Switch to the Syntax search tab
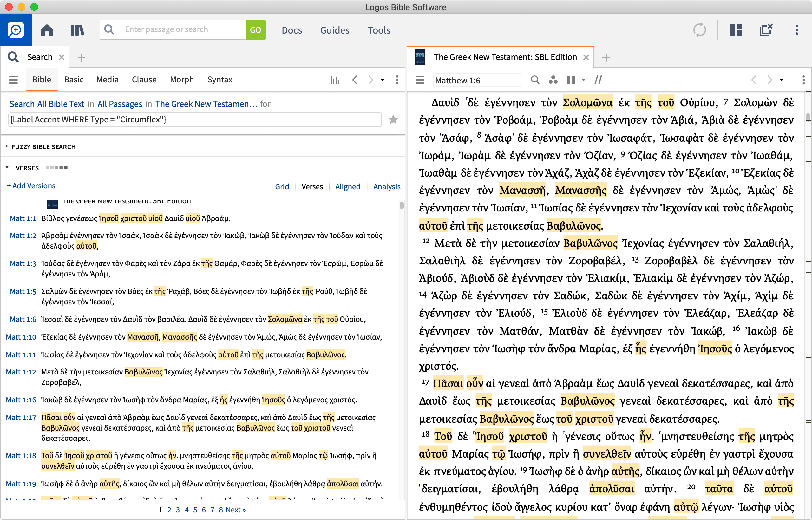 pyautogui.click(x=220, y=80)
